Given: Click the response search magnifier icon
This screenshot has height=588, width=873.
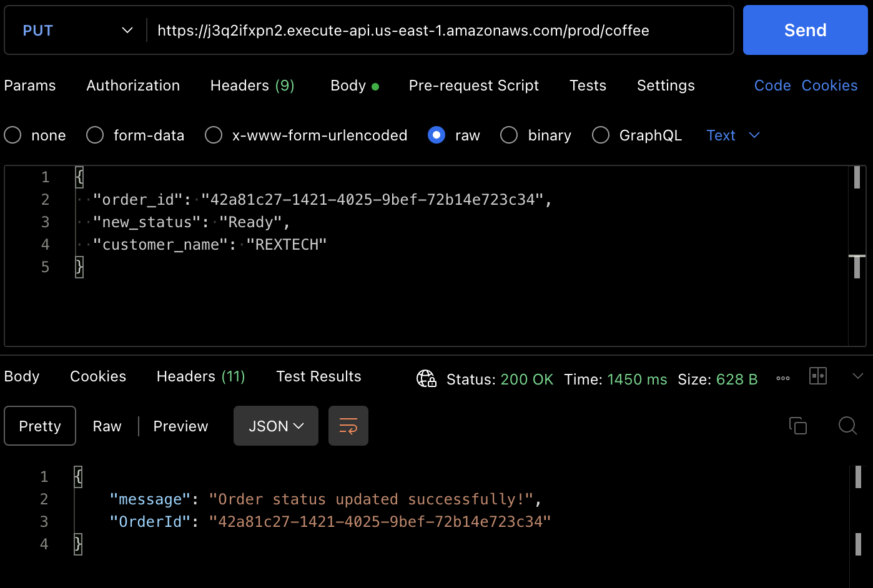Looking at the screenshot, I should pos(847,426).
